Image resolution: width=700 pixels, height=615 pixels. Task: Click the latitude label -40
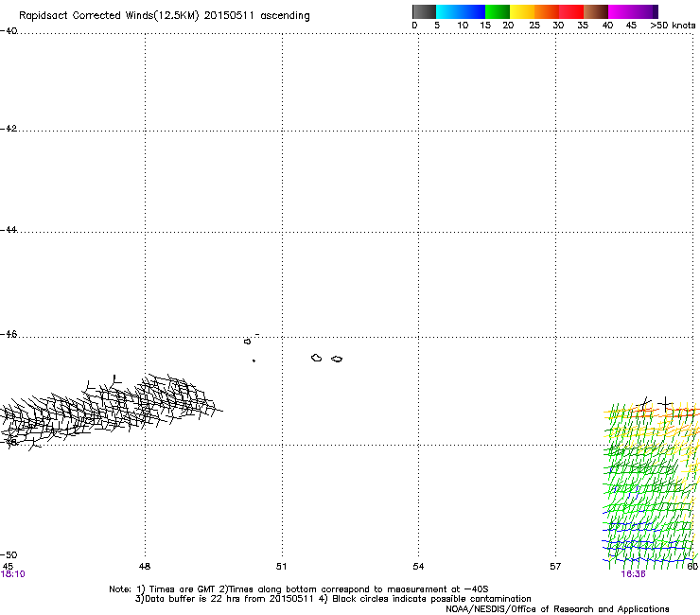[x=9, y=31]
